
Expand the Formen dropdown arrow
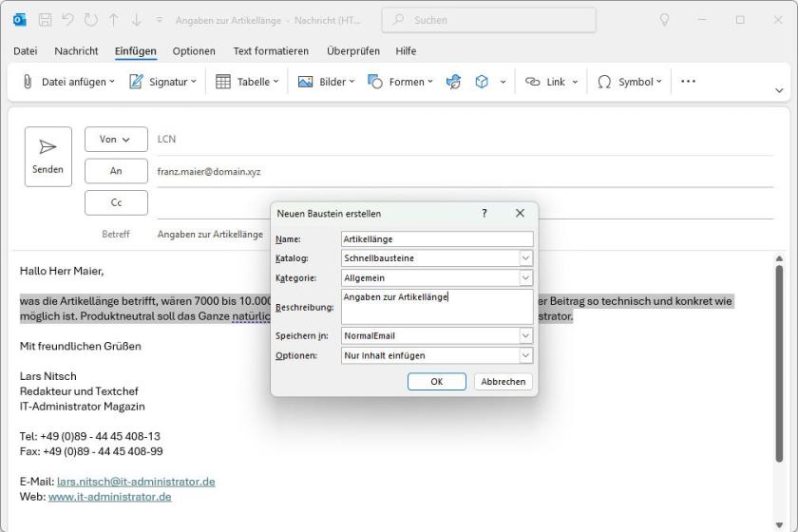(x=430, y=82)
